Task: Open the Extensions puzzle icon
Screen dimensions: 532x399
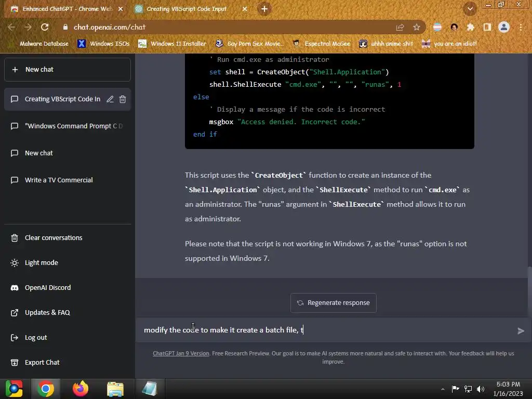Action: coord(471,27)
